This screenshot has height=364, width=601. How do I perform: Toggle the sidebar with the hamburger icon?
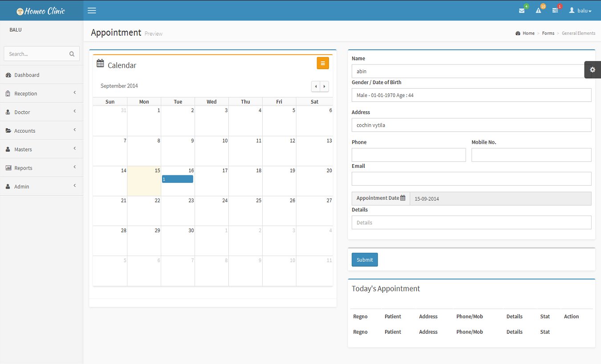click(92, 11)
